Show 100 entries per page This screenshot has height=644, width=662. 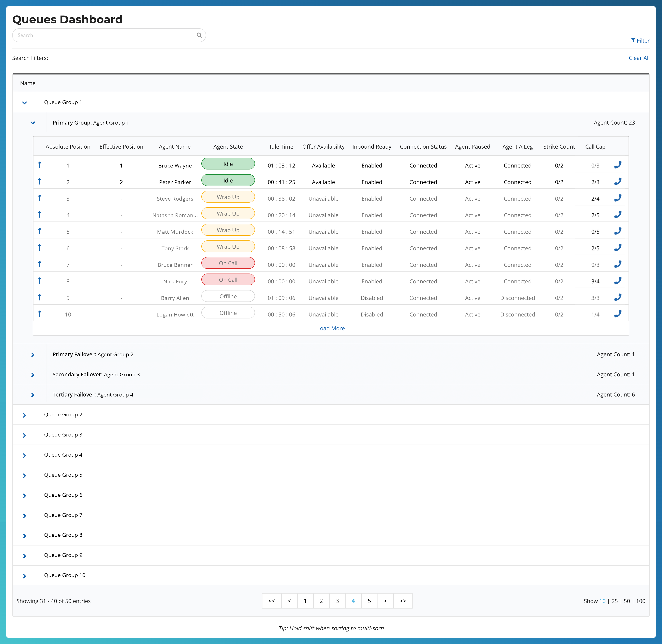pos(641,601)
